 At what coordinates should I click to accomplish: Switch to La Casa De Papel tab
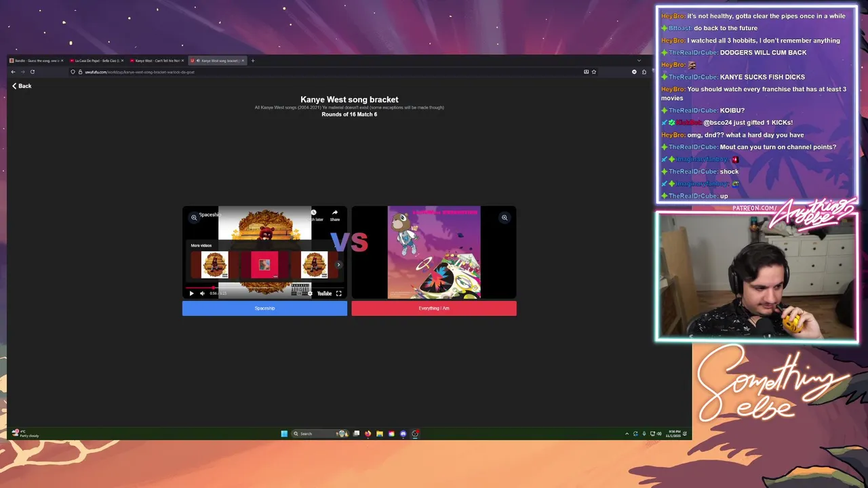tap(96, 60)
